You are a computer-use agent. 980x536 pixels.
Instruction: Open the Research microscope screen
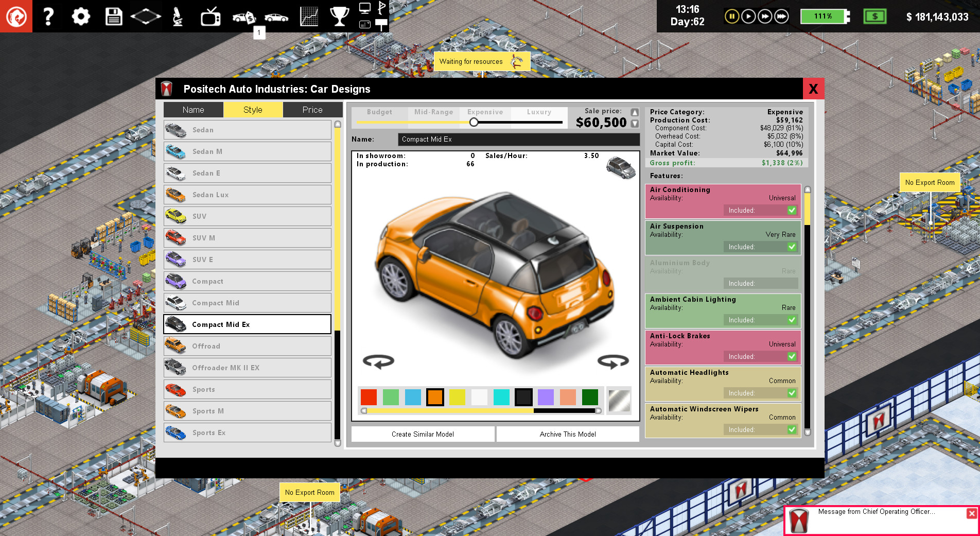[x=178, y=16]
